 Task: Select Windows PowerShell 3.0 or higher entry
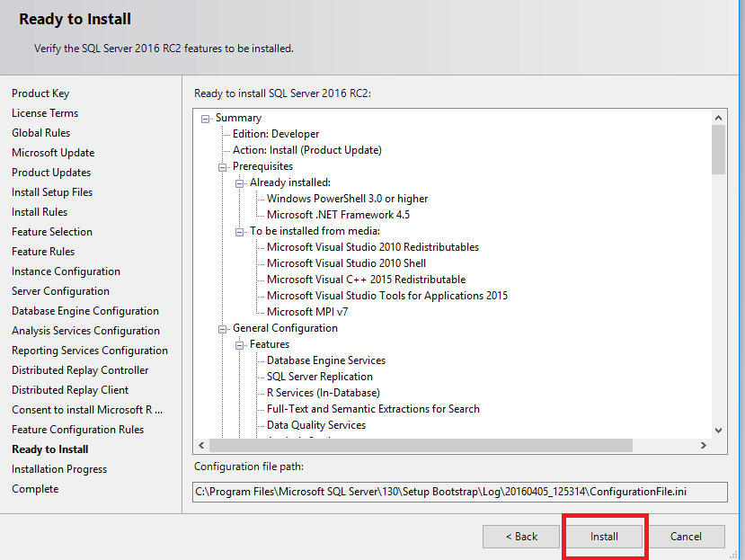348,199
